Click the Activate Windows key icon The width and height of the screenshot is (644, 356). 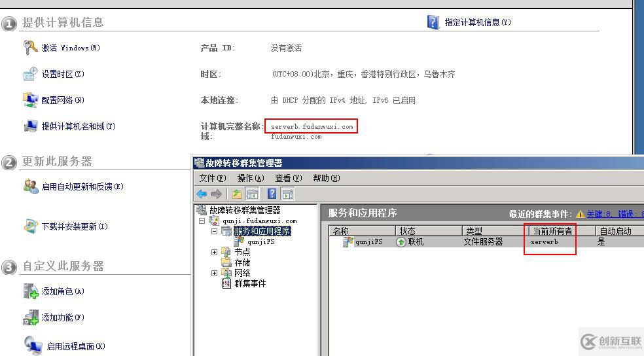pos(30,48)
